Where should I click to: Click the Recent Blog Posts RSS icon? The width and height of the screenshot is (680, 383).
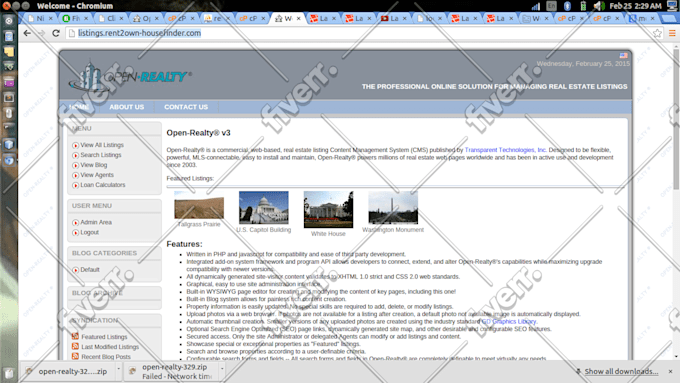[75, 356]
